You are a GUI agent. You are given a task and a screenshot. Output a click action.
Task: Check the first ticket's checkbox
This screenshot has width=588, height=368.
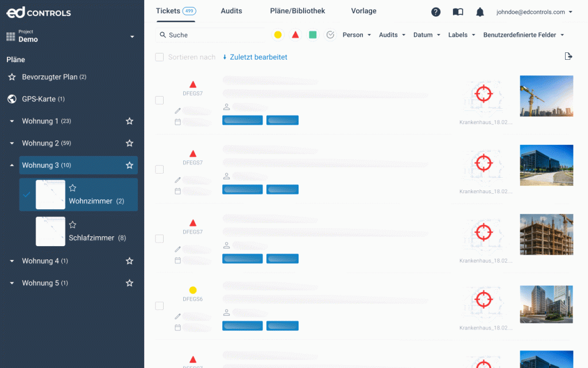coord(160,101)
